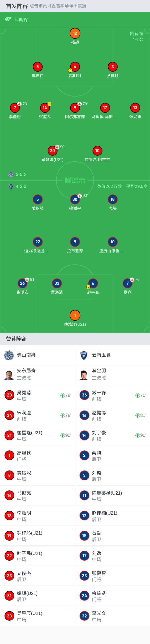Select 崔明安 number 26 badge

tap(22, 283)
